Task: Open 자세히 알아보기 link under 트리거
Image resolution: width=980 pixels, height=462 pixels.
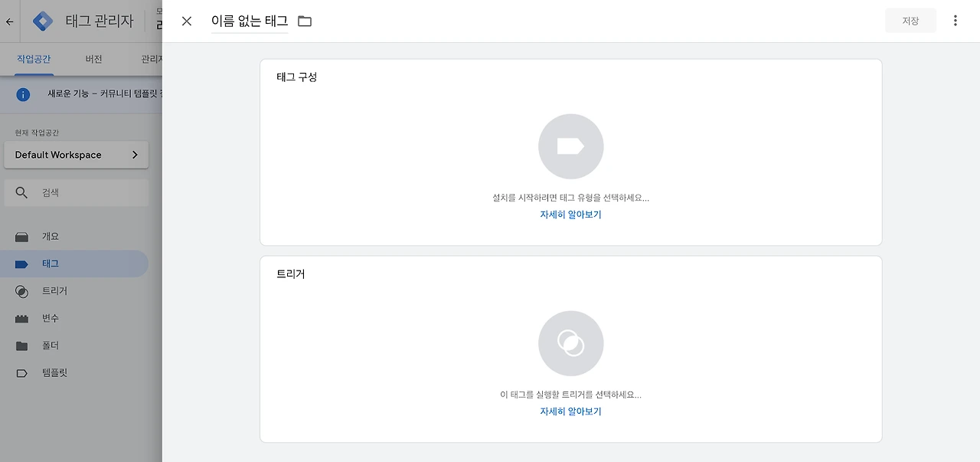Action: pyautogui.click(x=570, y=411)
